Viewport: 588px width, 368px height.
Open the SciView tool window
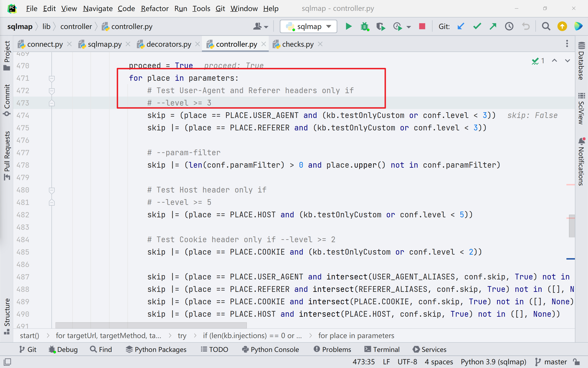(581, 108)
